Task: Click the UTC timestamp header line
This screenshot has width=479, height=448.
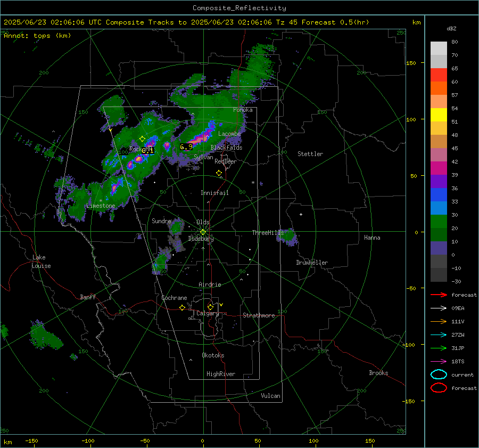Action: coord(186,22)
